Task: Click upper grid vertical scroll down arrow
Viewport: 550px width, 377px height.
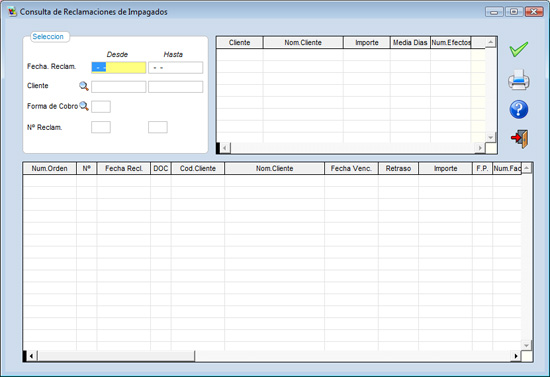Action: pyautogui.click(x=491, y=137)
